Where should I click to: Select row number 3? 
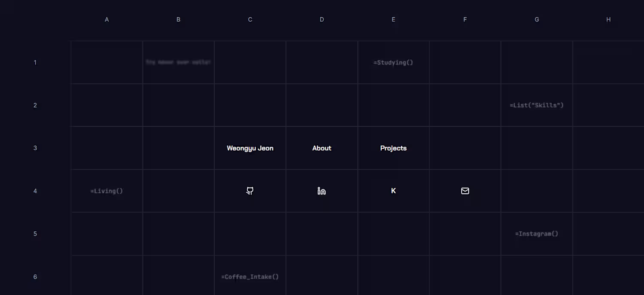point(35,148)
